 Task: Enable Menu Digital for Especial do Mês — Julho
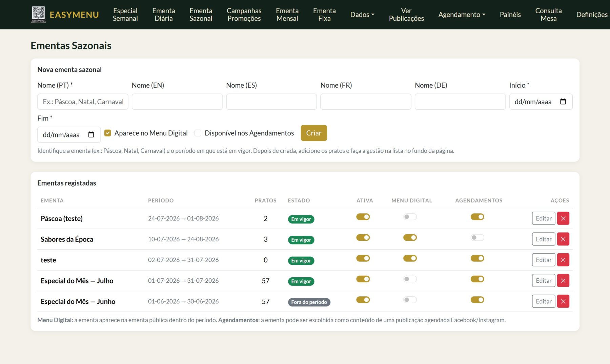tap(410, 279)
